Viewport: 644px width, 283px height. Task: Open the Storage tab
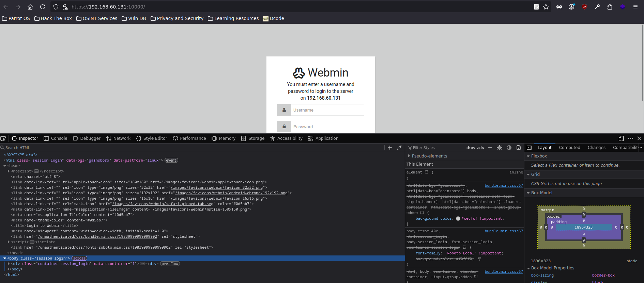tap(253, 138)
